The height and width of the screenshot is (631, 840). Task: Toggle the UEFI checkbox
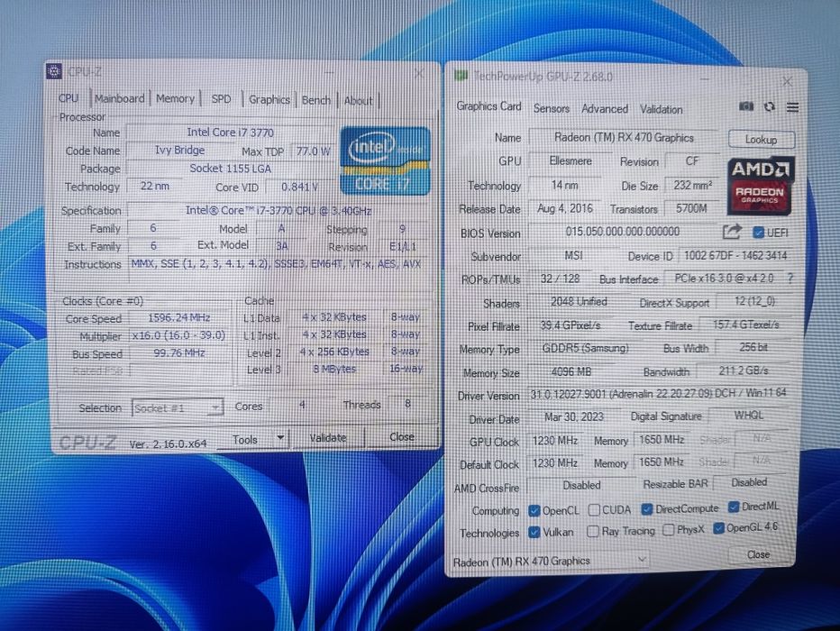(758, 233)
